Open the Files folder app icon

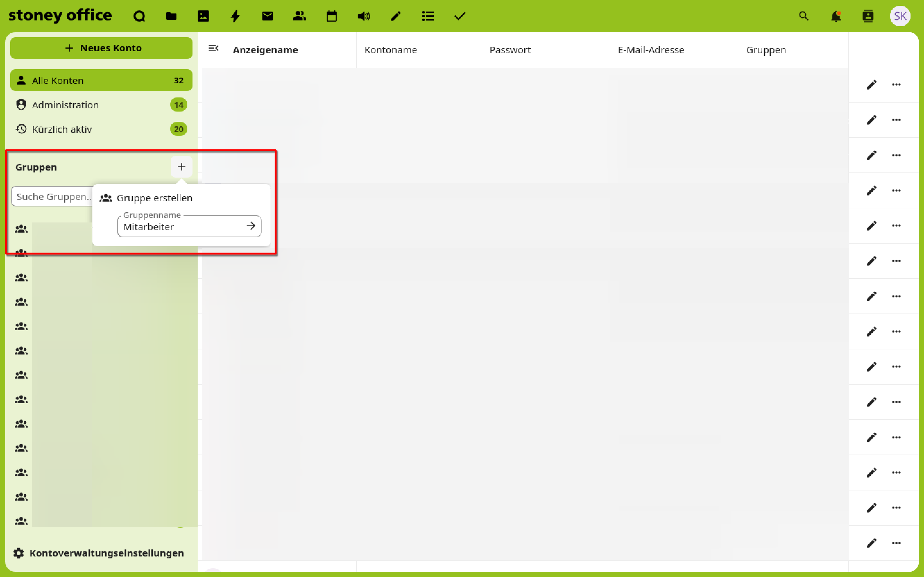coord(171,16)
